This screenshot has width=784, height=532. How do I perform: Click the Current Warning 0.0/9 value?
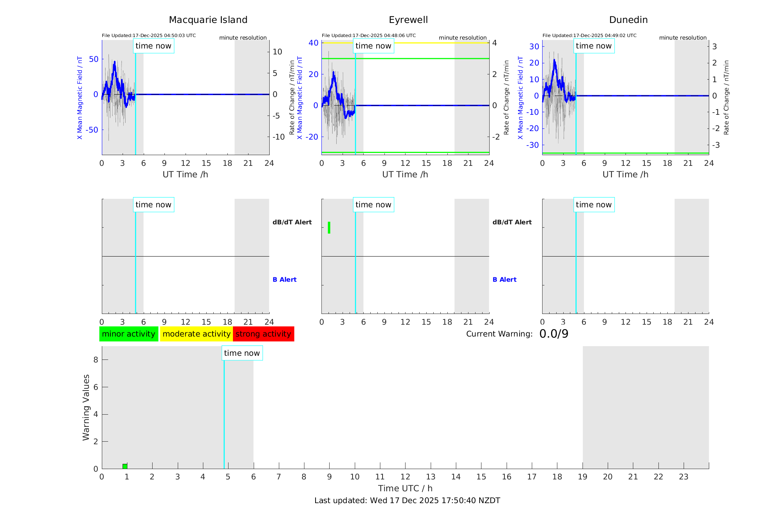click(554, 334)
